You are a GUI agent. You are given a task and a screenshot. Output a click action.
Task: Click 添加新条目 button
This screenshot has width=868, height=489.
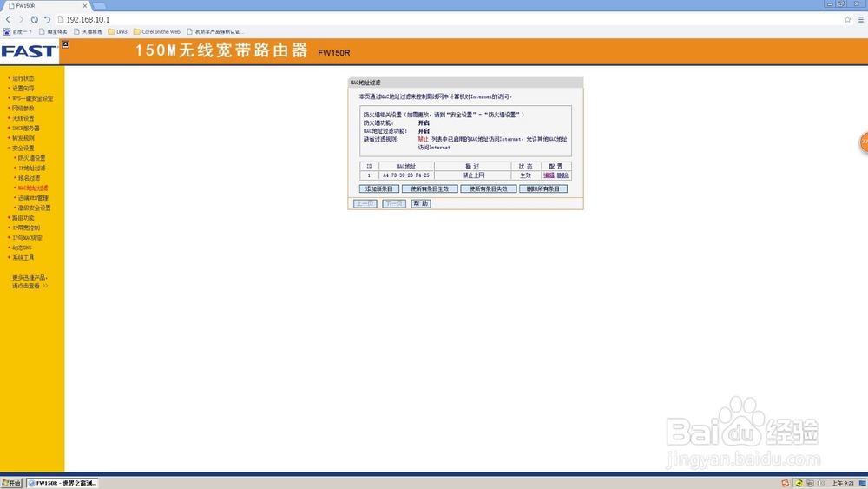click(x=379, y=188)
